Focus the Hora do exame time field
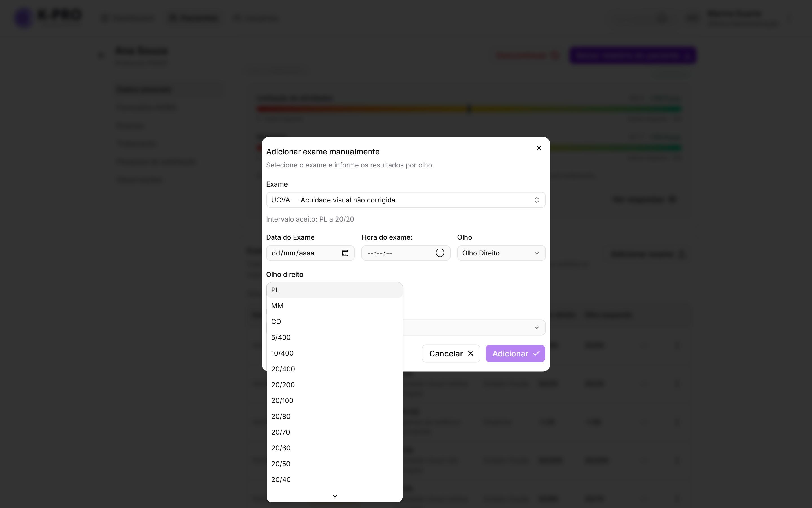Viewport: 812px width, 508px height. click(x=406, y=253)
